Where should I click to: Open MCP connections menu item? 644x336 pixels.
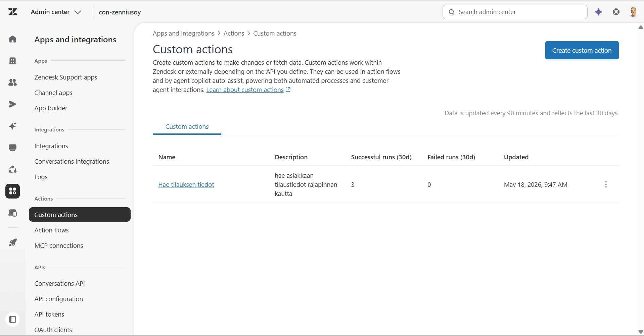pos(59,246)
